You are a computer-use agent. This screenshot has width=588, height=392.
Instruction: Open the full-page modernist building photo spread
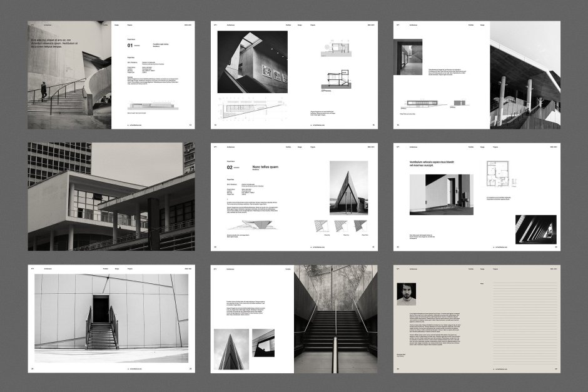coord(111,196)
